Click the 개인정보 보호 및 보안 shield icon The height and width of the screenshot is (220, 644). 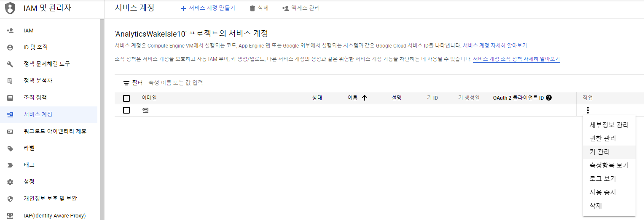(10, 199)
